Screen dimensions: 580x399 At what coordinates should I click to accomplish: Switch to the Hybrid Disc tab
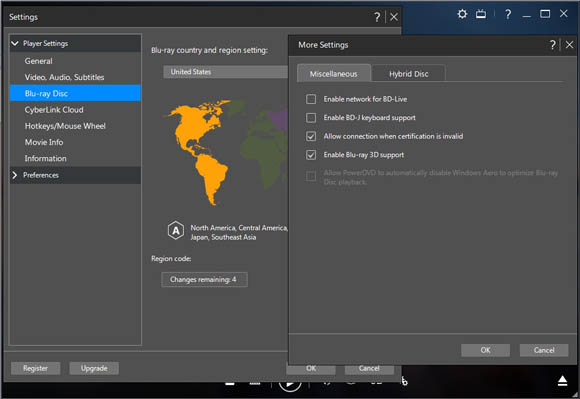pos(408,74)
